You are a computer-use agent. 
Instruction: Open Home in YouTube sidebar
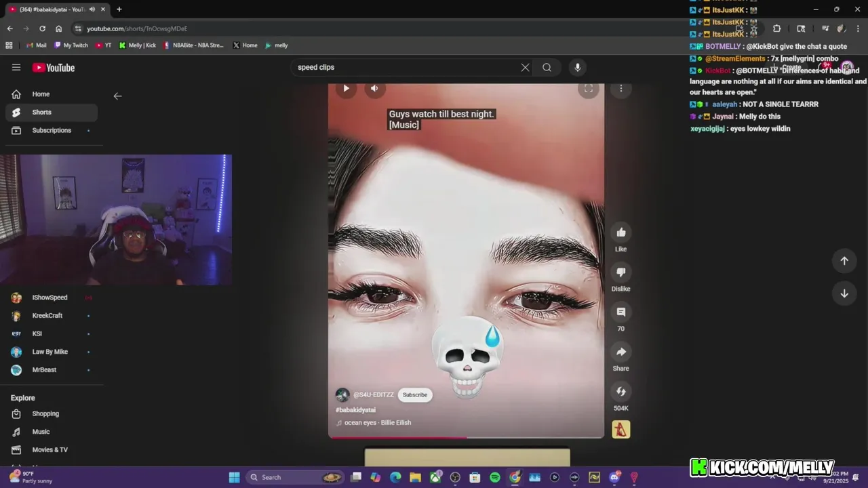pyautogui.click(x=52, y=94)
